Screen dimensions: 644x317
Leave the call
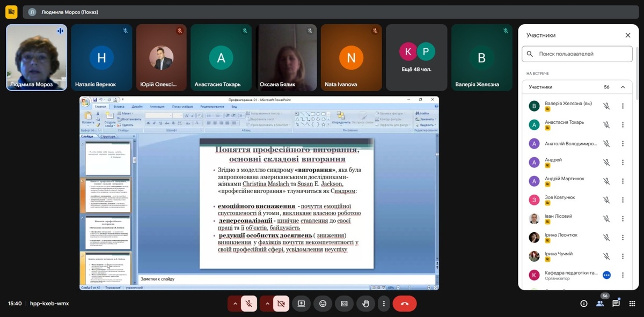[405, 304]
